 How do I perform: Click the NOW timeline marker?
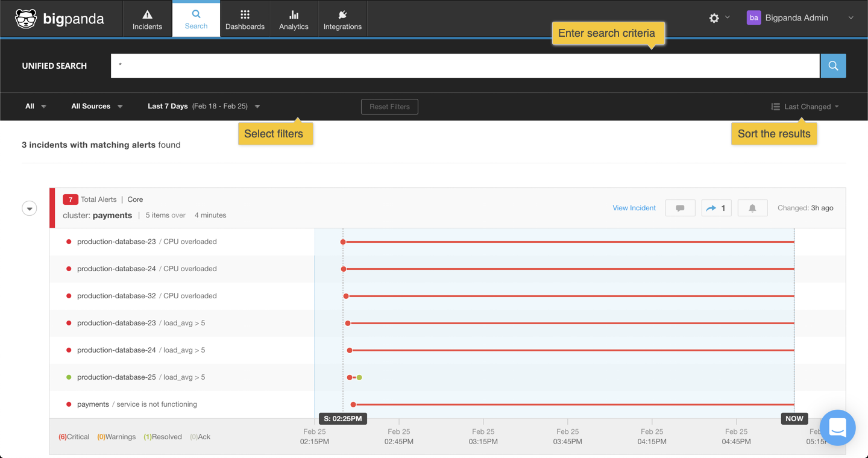[794, 418]
